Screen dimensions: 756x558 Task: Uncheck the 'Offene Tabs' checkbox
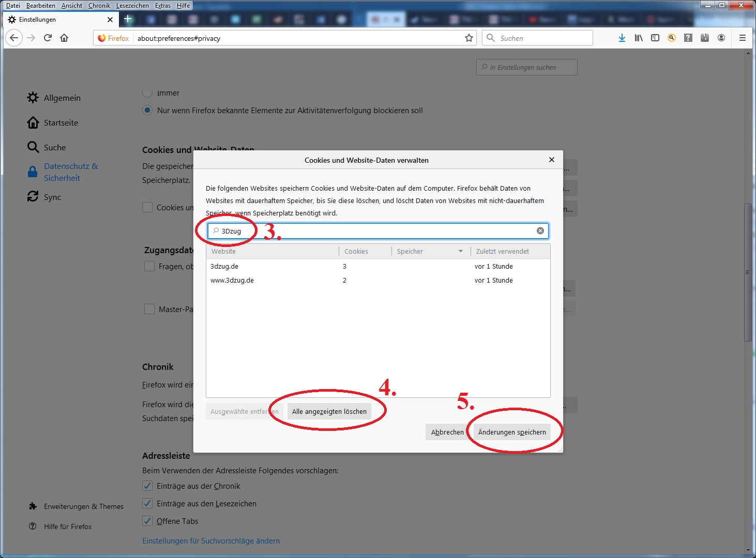coord(147,521)
